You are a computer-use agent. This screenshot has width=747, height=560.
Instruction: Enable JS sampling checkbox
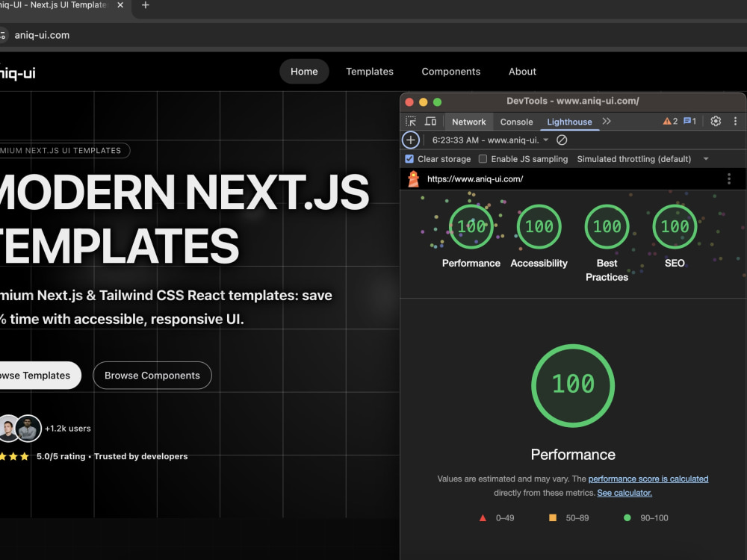(483, 159)
